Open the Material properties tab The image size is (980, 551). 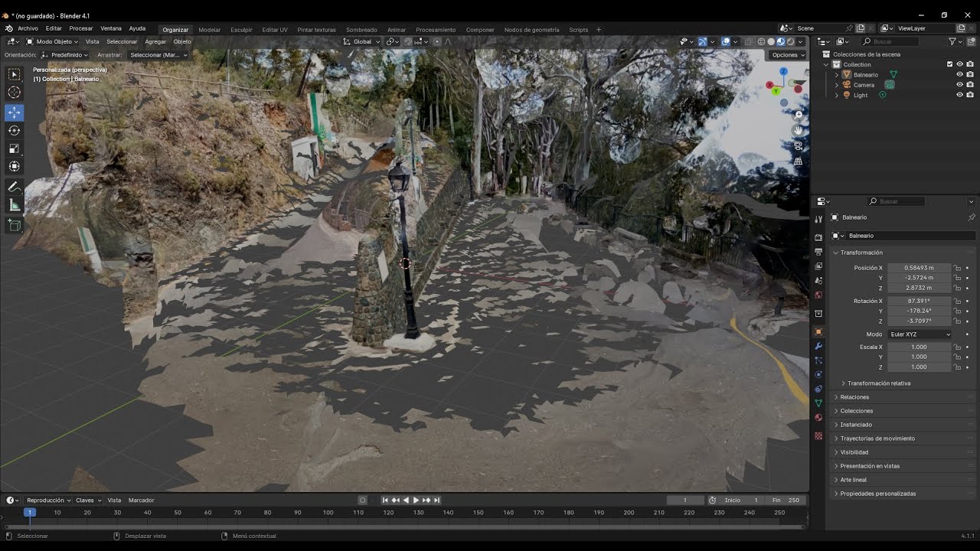[818, 418]
